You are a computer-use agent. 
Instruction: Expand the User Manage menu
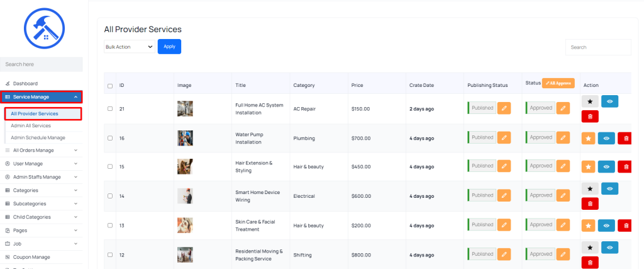(x=41, y=164)
